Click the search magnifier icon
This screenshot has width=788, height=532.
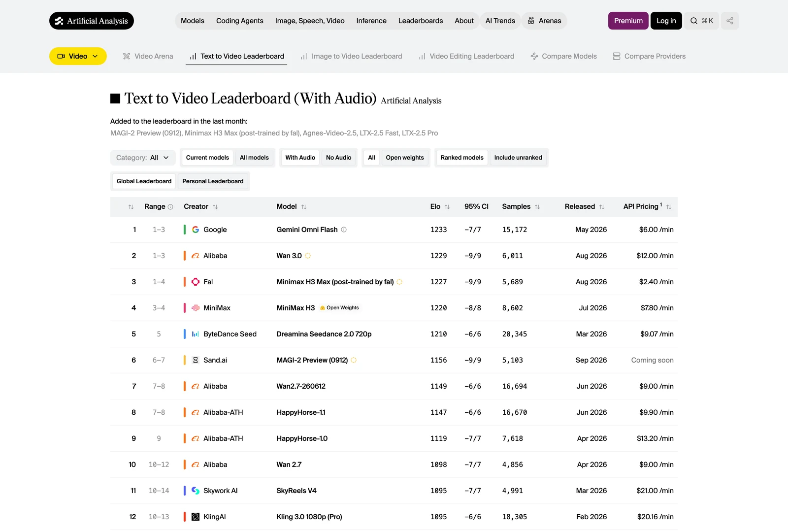(694, 21)
